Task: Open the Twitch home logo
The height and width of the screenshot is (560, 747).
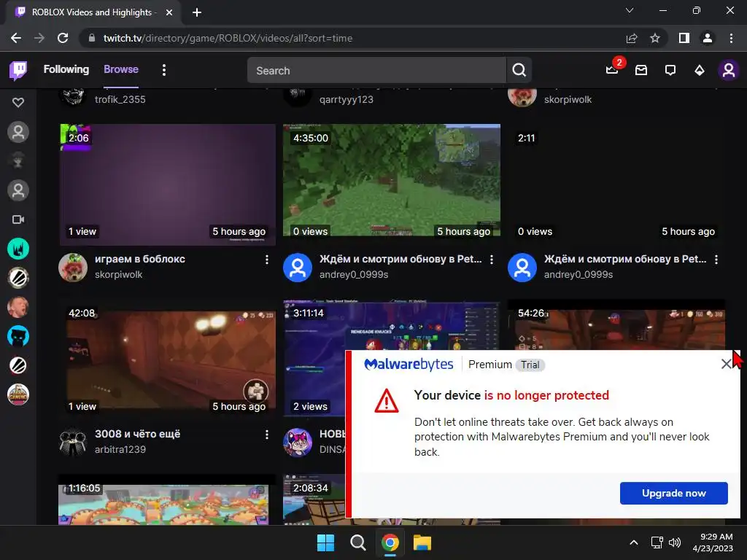Action: pos(18,71)
